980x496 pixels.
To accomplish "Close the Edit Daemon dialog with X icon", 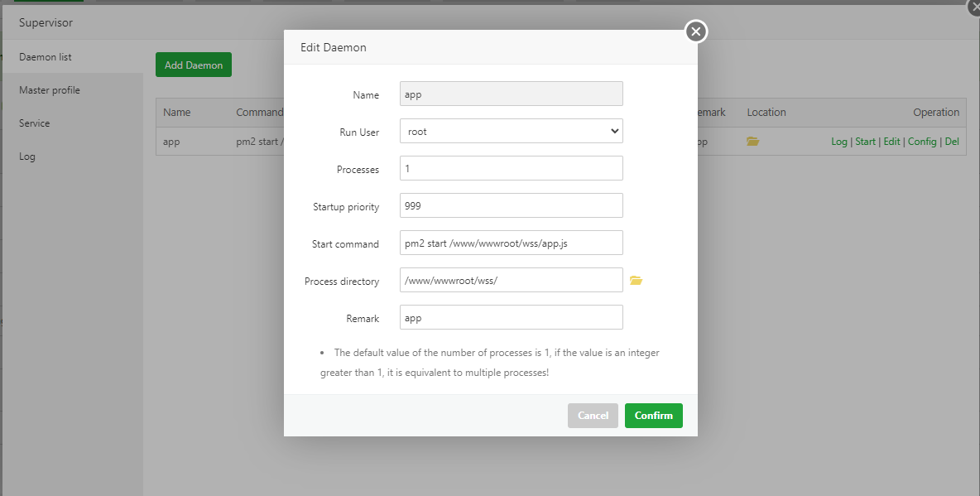I will (696, 31).
